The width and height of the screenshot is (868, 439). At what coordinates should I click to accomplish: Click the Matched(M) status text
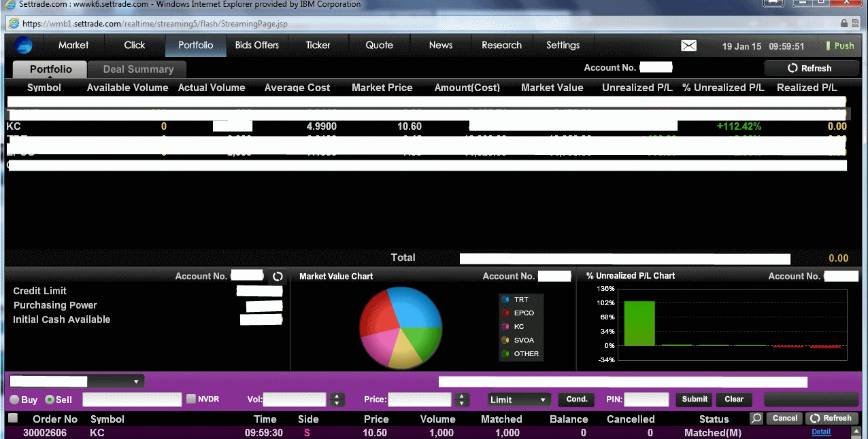click(713, 433)
